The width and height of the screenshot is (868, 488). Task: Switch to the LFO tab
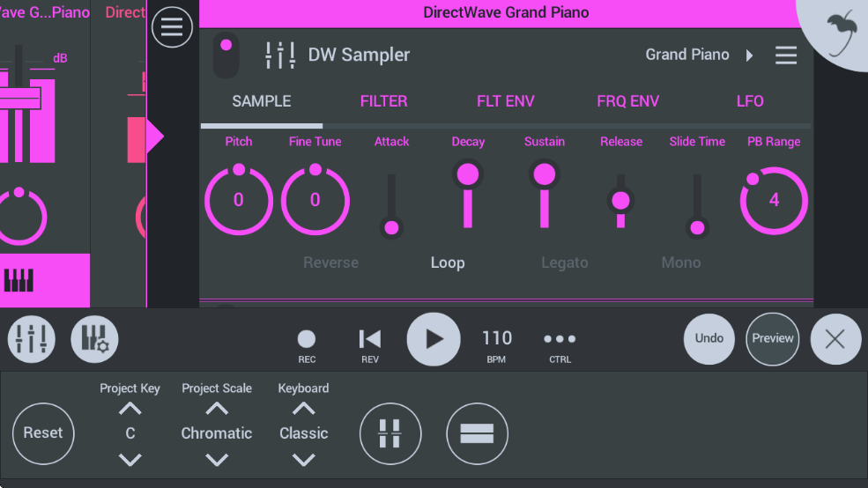(x=750, y=101)
